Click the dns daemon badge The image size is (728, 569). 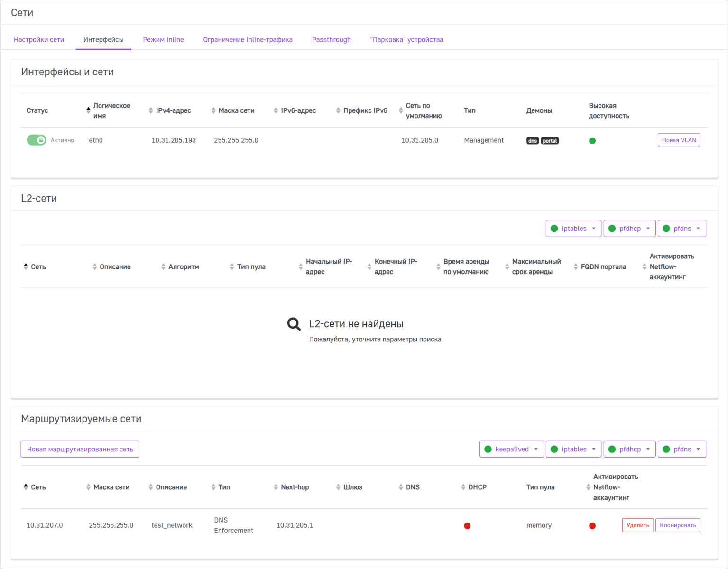532,141
